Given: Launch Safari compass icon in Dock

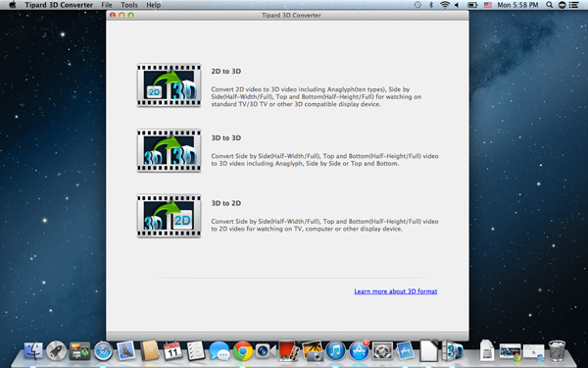Looking at the screenshot, I should (103, 351).
